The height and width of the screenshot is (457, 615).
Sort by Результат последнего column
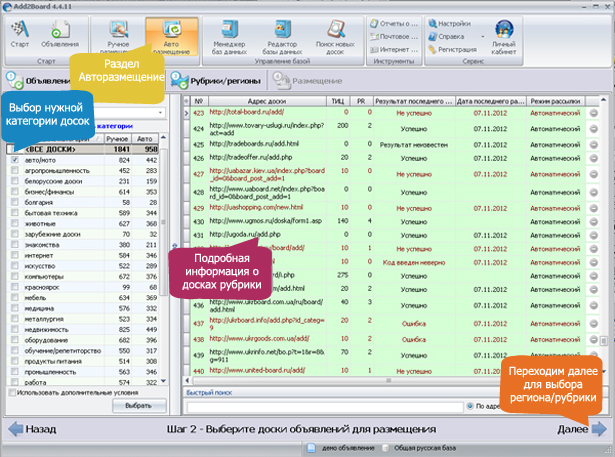tap(413, 101)
